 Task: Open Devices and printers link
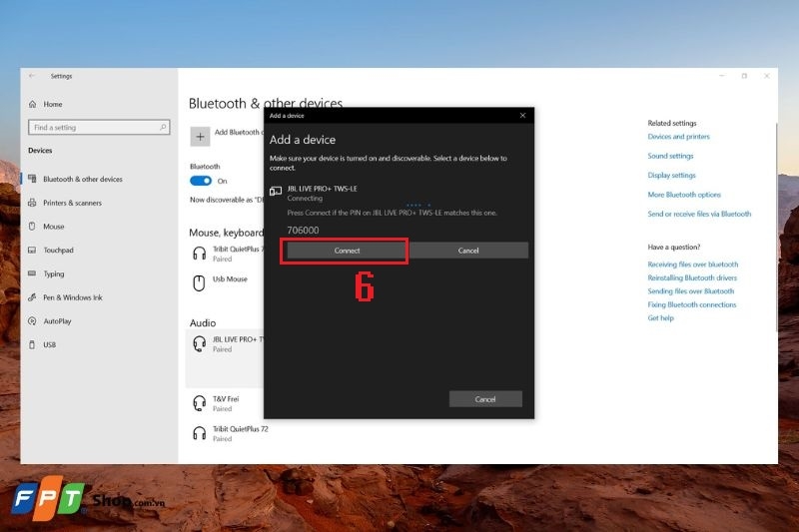pyautogui.click(x=678, y=137)
